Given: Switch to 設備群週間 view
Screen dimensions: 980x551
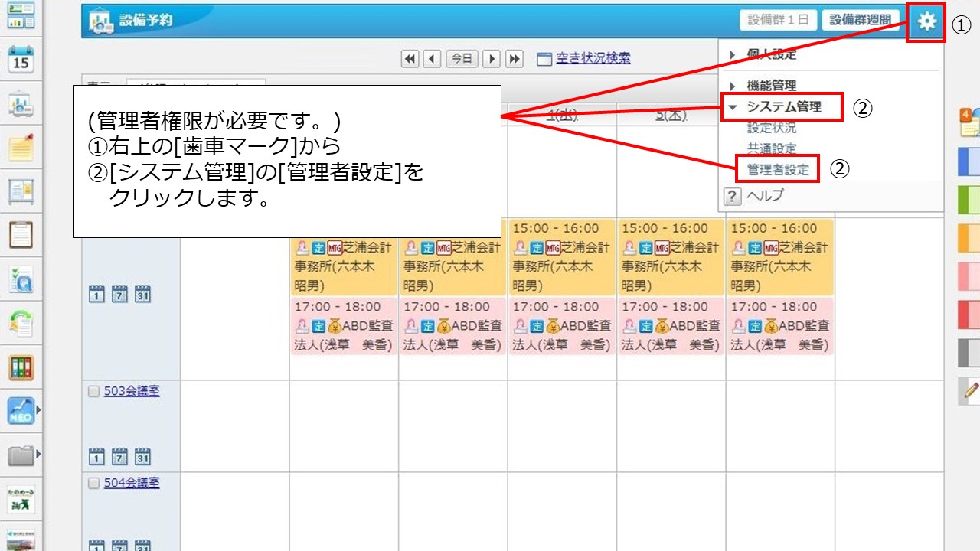Looking at the screenshot, I should pyautogui.click(x=861, y=21).
